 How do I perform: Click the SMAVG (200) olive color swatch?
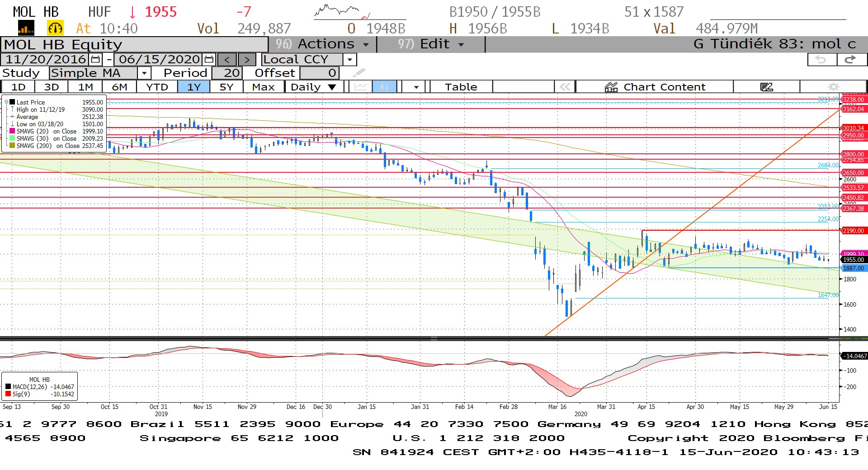tap(12, 146)
